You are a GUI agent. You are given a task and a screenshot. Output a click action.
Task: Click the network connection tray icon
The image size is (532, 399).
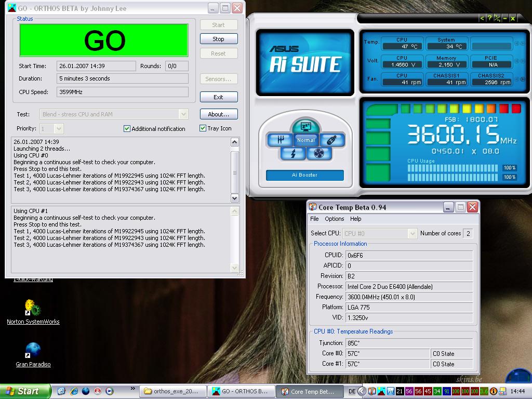pos(502,391)
